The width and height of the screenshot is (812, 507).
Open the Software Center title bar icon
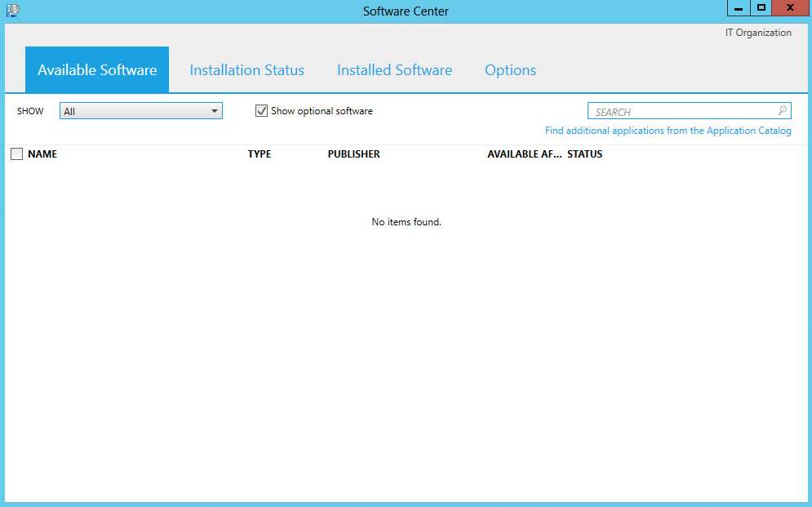tap(13, 10)
